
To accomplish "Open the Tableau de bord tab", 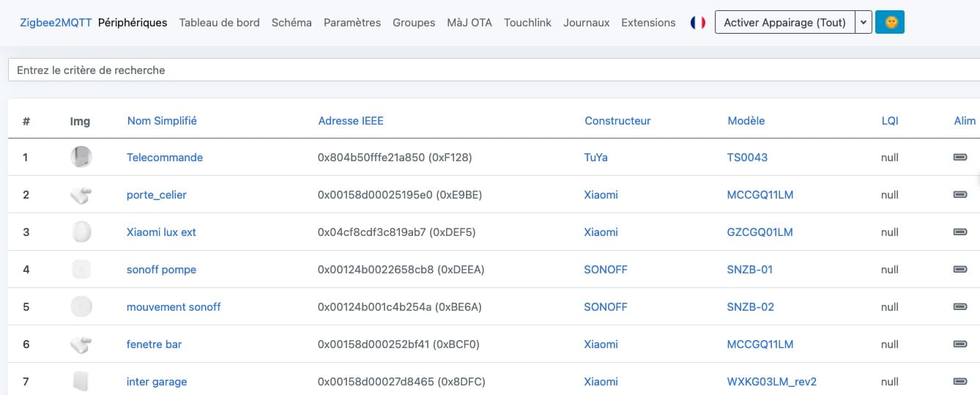I will [219, 23].
